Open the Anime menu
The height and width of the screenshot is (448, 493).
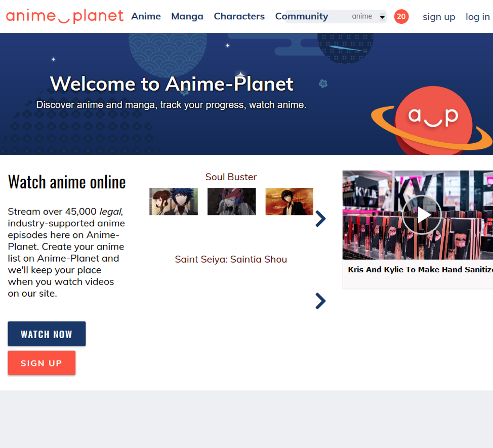(x=146, y=16)
